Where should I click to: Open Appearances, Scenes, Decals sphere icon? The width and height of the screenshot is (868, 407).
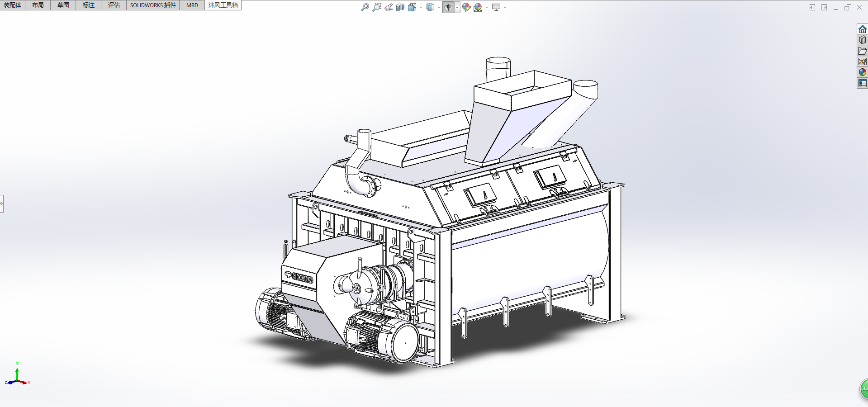point(863,72)
